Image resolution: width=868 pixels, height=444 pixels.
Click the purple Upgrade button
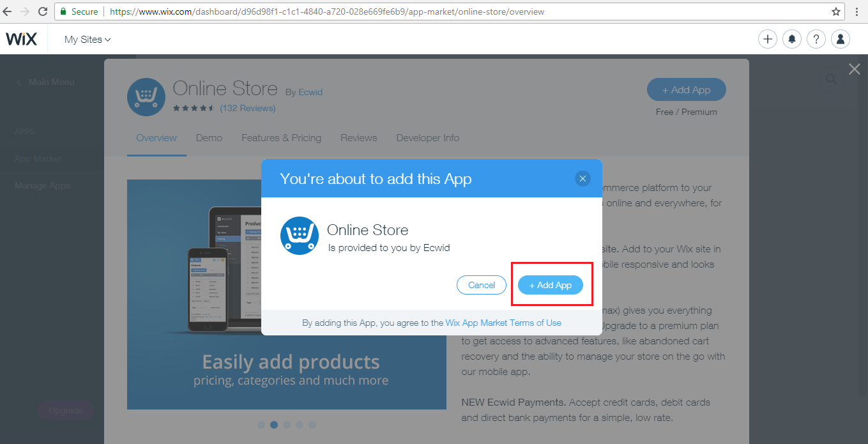pos(66,410)
